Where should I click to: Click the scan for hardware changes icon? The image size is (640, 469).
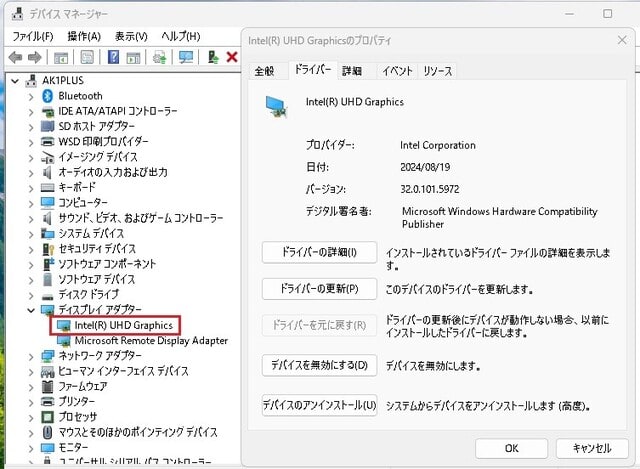coord(186,57)
